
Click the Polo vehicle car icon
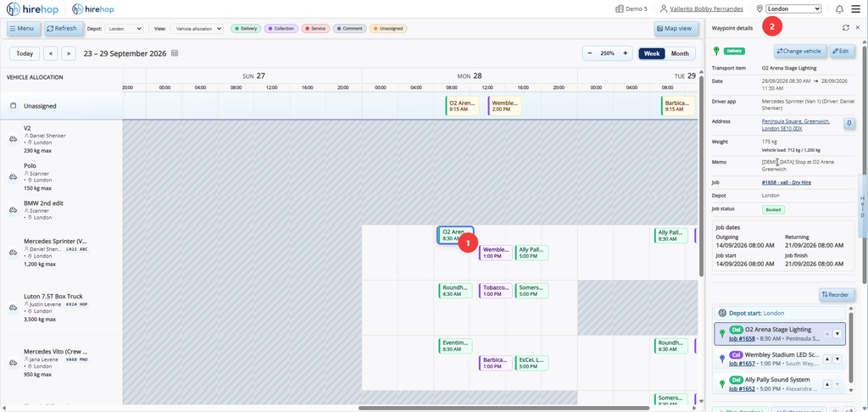pyautogui.click(x=13, y=176)
